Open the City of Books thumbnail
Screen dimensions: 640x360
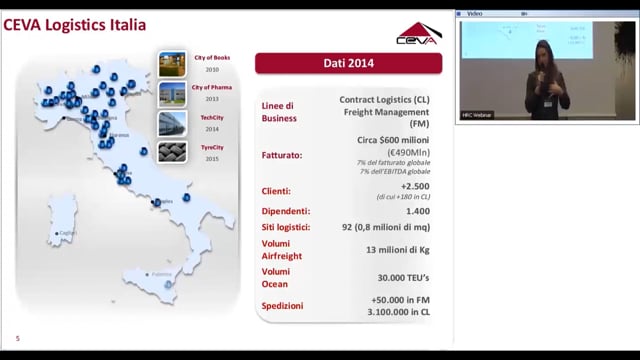click(172, 64)
